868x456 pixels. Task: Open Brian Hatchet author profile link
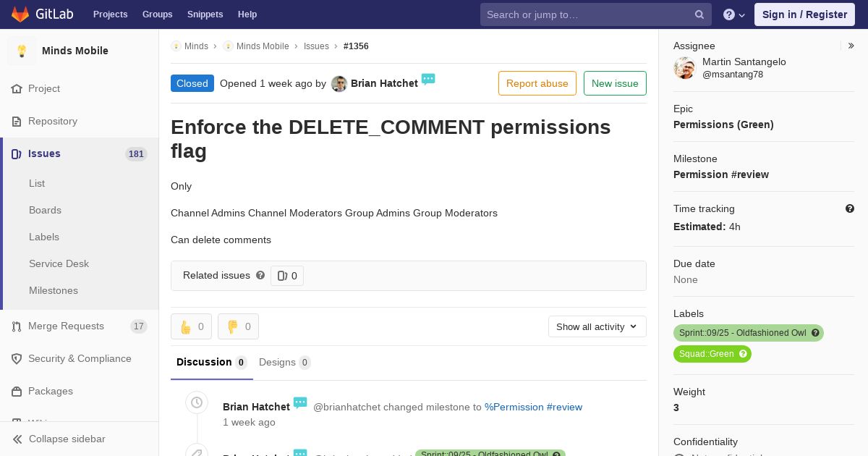pos(384,83)
